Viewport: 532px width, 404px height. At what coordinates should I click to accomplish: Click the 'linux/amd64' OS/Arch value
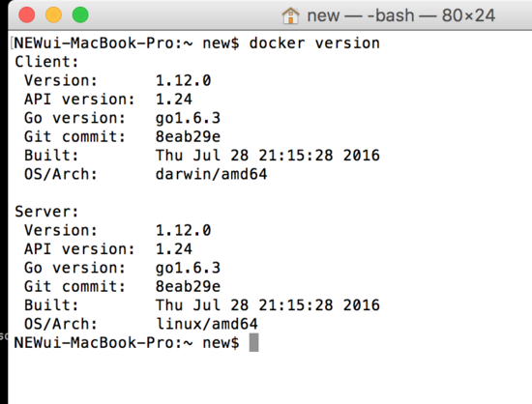click(x=207, y=324)
